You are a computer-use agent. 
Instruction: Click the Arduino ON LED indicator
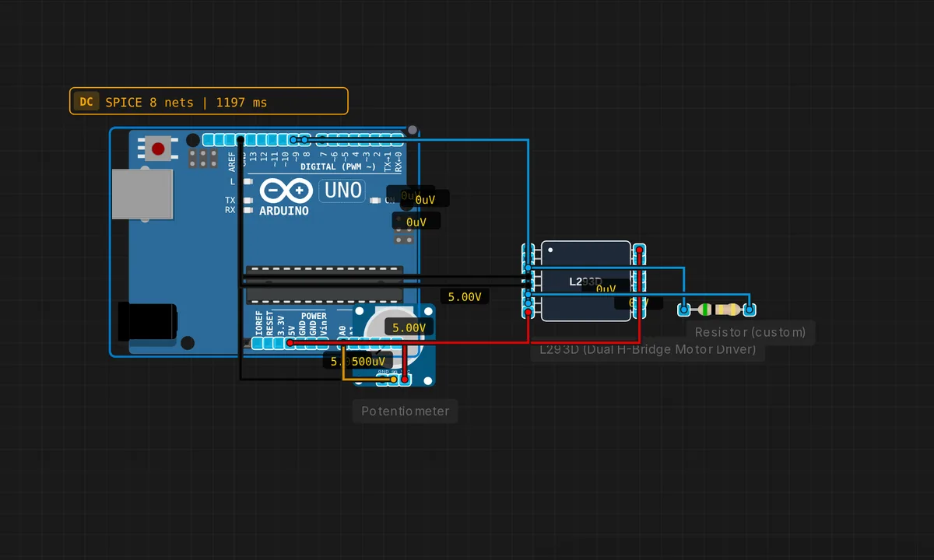click(376, 201)
